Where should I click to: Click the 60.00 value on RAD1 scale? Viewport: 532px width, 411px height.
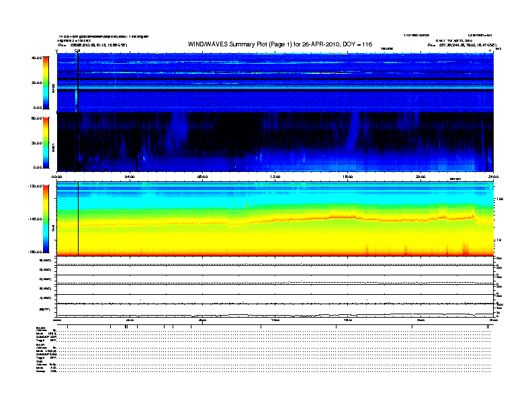(x=37, y=118)
